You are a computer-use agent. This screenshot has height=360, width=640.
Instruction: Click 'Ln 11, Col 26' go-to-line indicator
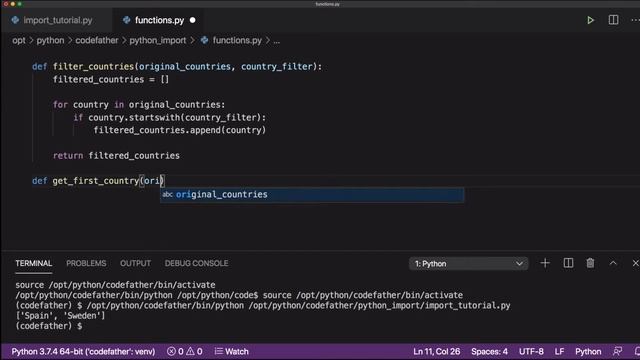pos(436,351)
